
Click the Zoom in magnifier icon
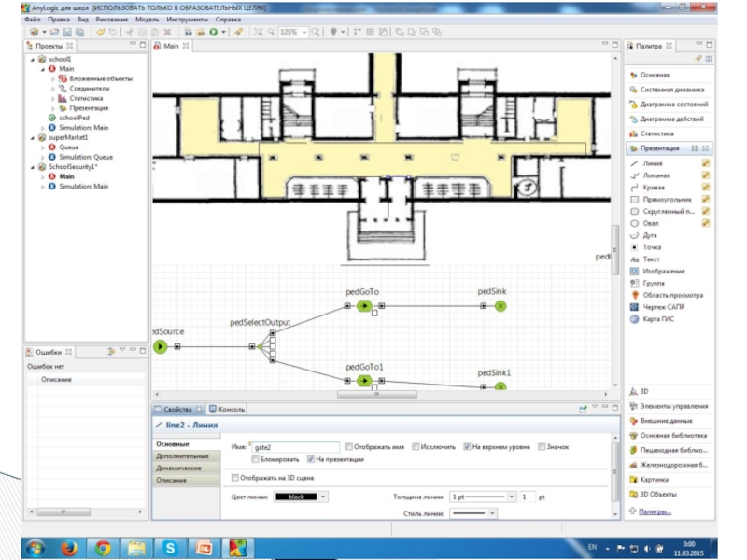316,32
